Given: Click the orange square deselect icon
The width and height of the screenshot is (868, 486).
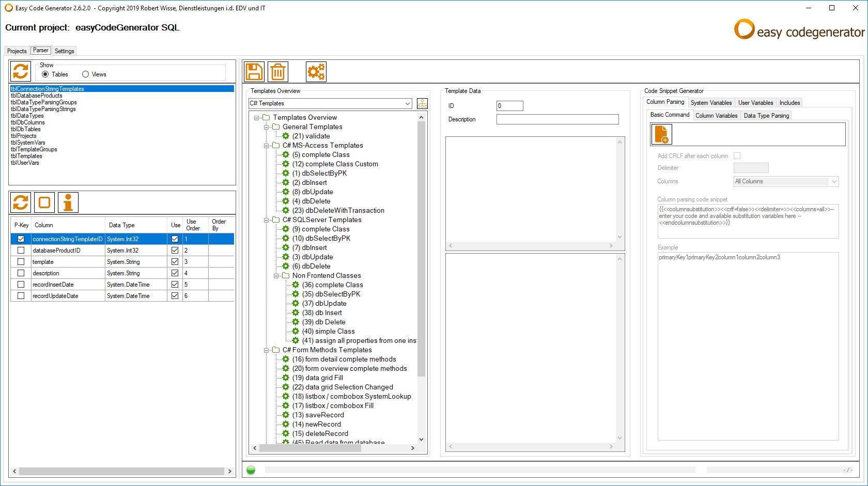Looking at the screenshot, I should (44, 202).
